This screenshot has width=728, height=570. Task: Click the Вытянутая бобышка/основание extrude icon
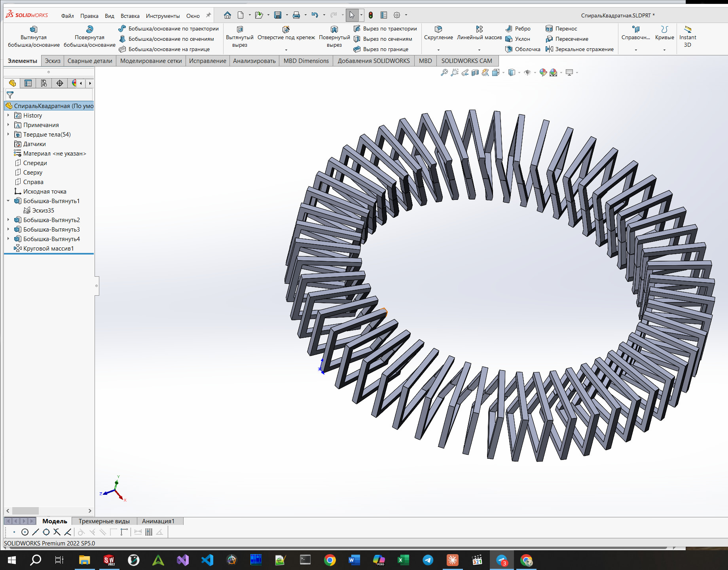point(34,29)
